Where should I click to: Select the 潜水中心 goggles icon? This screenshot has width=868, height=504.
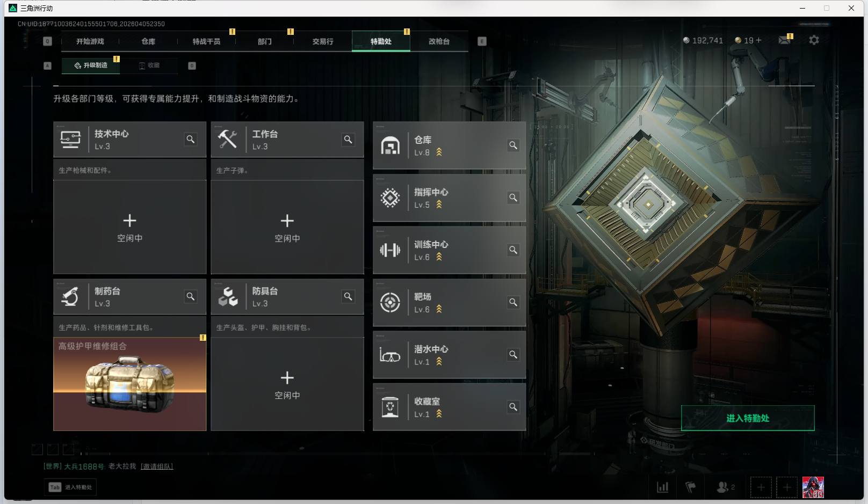click(390, 355)
